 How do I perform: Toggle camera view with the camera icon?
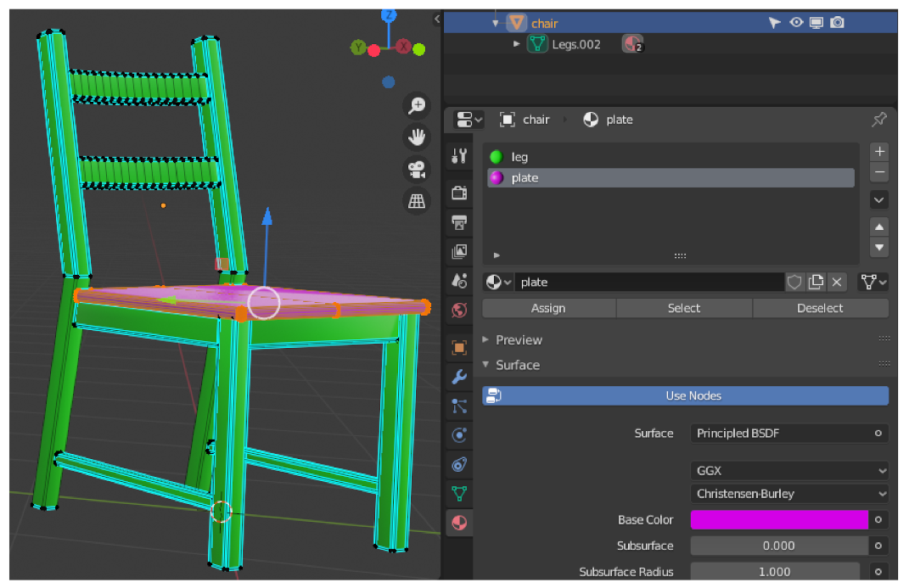click(417, 169)
